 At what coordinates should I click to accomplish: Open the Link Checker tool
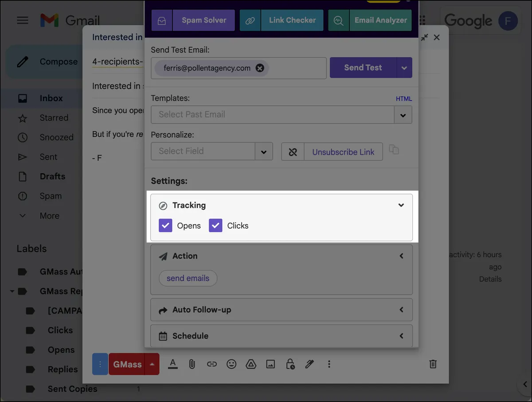[x=282, y=20]
